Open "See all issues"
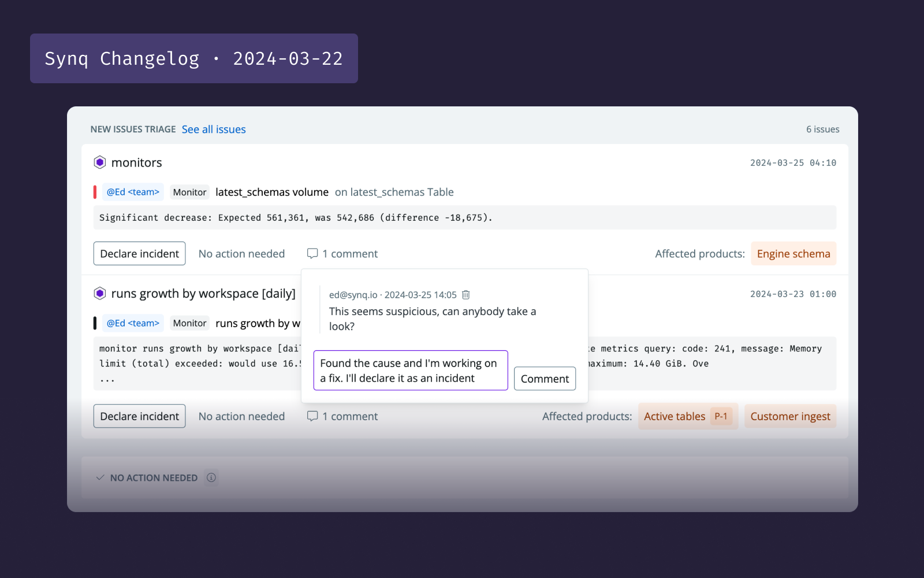924x578 pixels. click(x=214, y=129)
